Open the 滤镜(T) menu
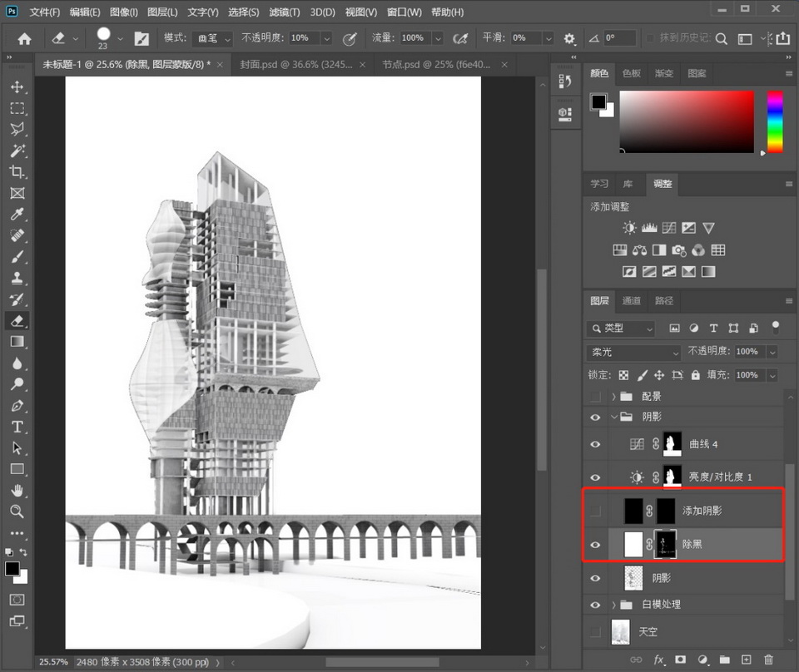 (x=285, y=12)
